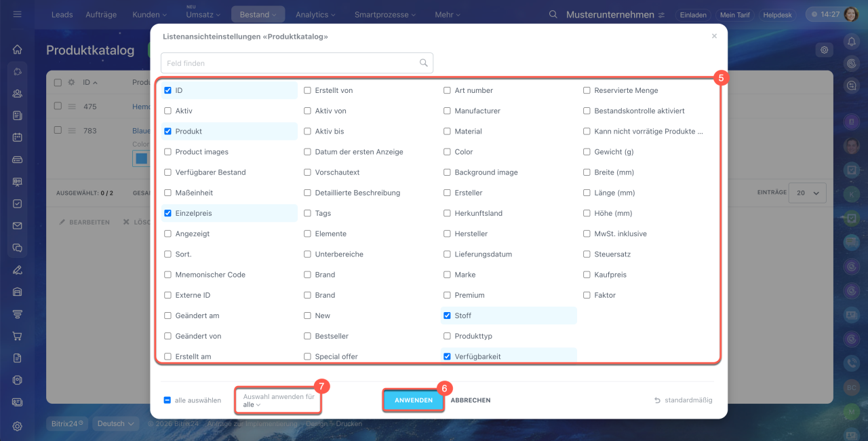The width and height of the screenshot is (868, 441).
Task: Click the ANWENDEN button
Action: 414,400
